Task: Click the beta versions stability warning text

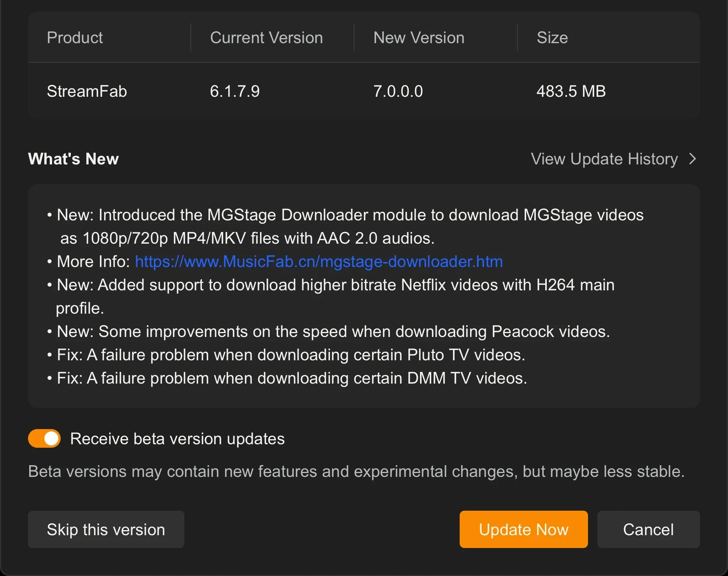Action: (x=356, y=471)
